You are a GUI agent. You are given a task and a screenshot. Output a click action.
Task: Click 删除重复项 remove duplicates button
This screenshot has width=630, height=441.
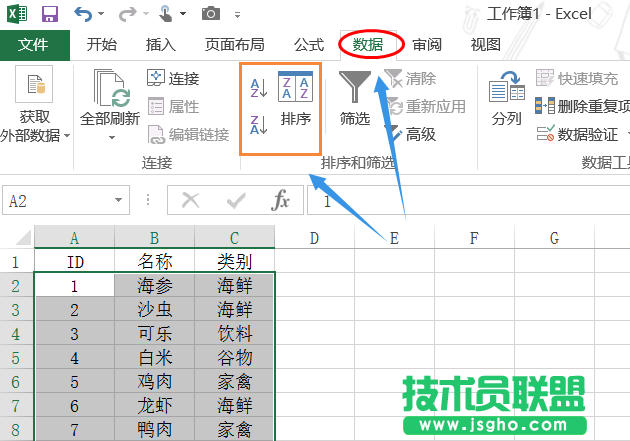click(x=583, y=106)
